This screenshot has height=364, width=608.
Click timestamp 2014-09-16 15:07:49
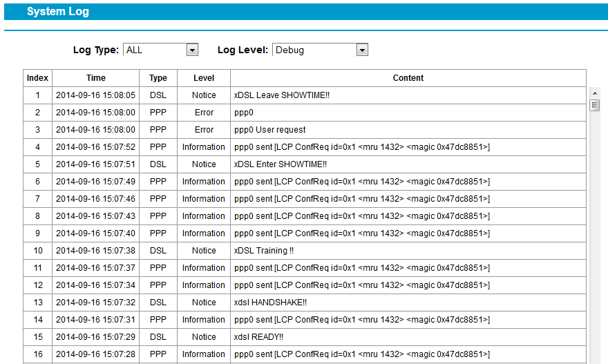point(96,182)
